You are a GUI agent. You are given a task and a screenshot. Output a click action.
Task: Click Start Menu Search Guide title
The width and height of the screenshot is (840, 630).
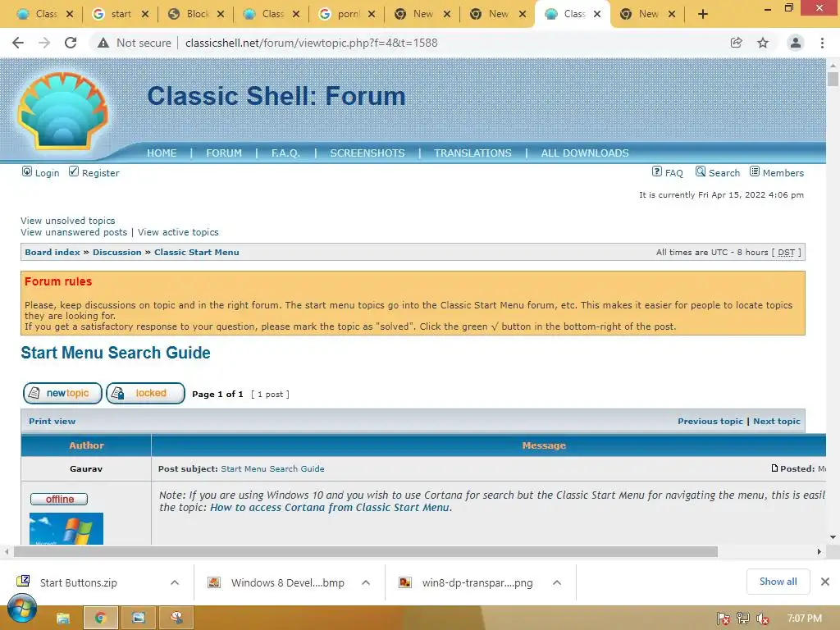(x=116, y=353)
